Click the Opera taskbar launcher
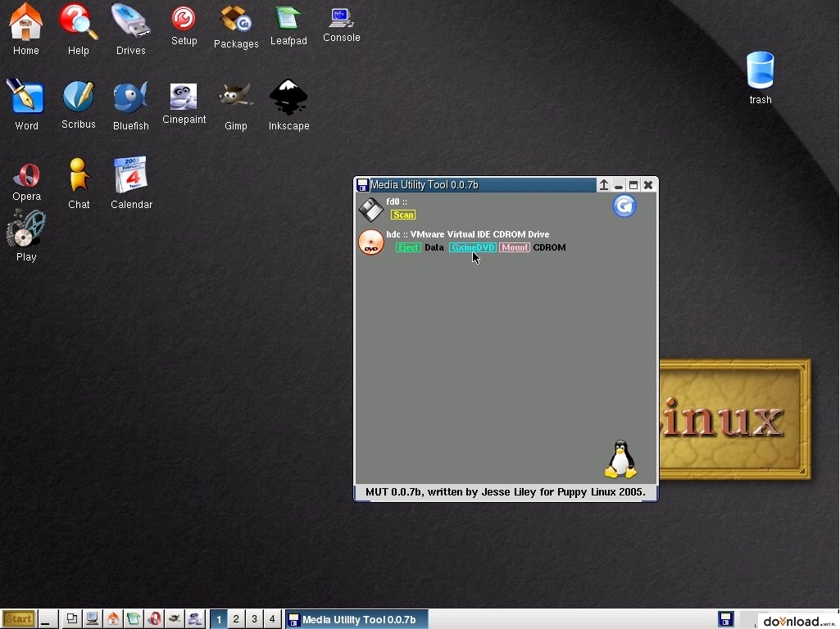The height and width of the screenshot is (629, 840). click(x=154, y=619)
